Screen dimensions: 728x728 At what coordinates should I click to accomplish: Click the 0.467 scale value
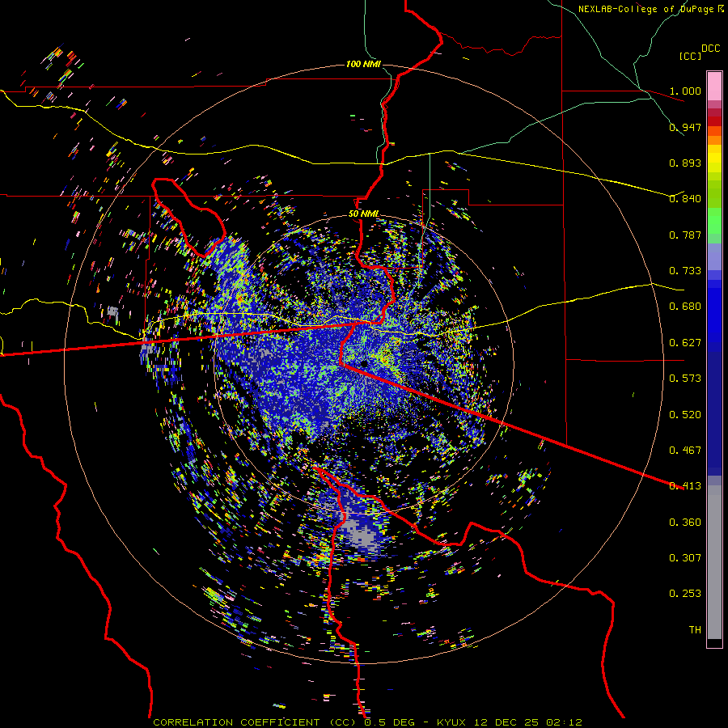(685, 451)
